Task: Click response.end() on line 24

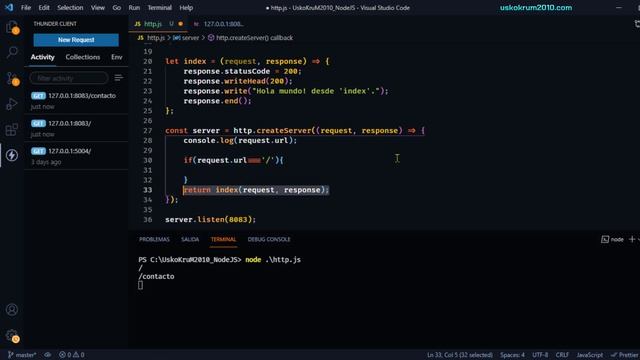Action: (218, 101)
